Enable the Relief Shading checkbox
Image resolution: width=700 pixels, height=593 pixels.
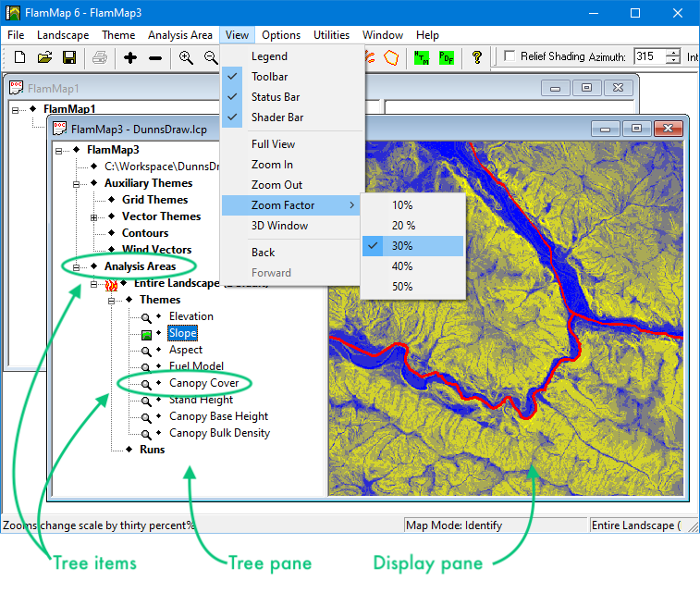[x=509, y=56]
